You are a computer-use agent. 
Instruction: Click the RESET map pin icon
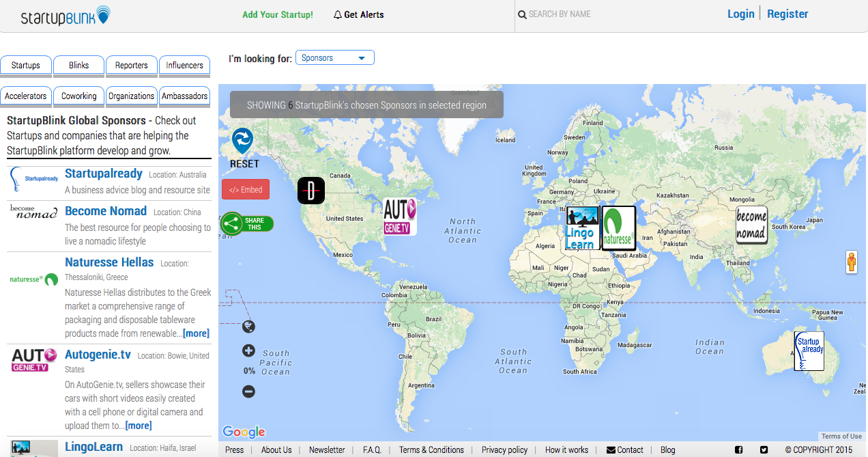click(242, 141)
